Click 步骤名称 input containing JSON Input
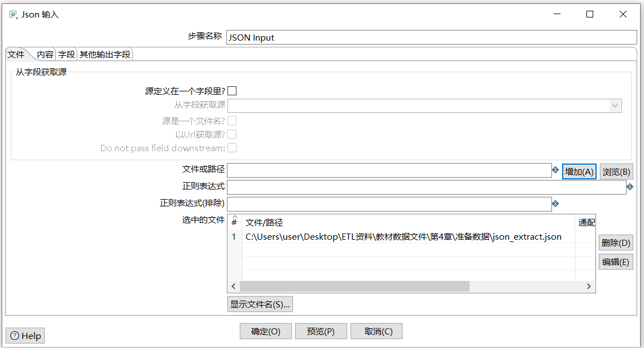This screenshot has width=644, height=348. pyautogui.click(x=431, y=37)
